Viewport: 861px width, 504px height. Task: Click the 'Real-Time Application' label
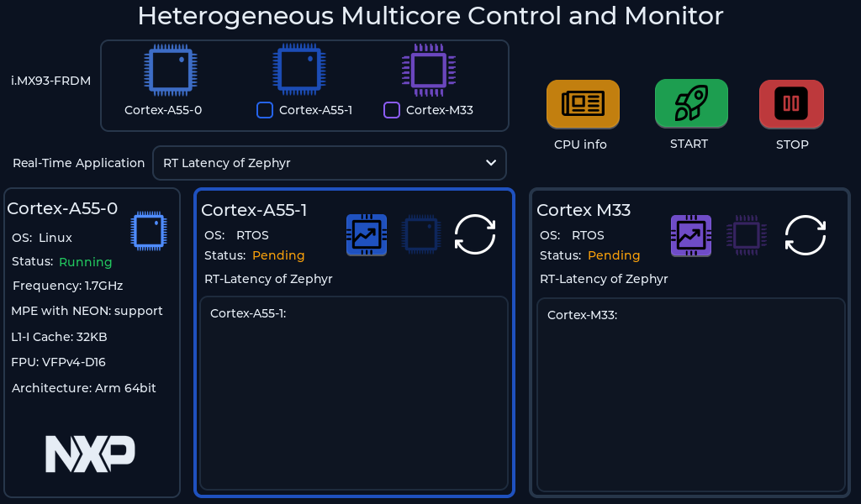coord(78,163)
